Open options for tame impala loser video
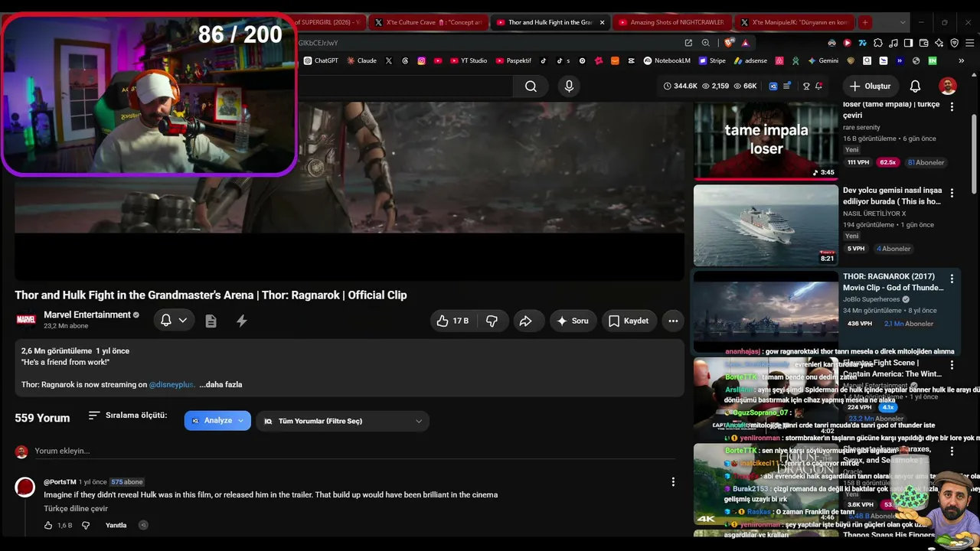980x551 pixels. [952, 106]
